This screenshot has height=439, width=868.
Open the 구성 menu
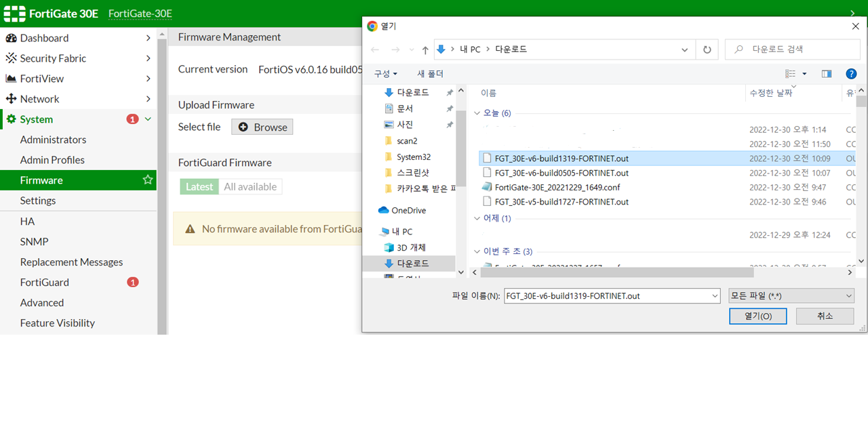point(386,74)
